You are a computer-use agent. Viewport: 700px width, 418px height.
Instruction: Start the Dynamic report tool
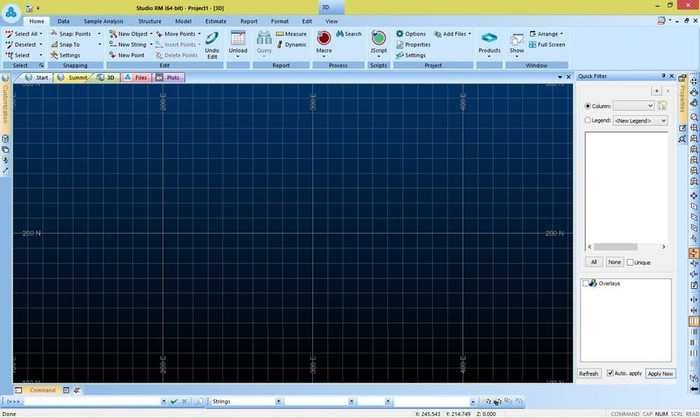pyautogui.click(x=291, y=45)
